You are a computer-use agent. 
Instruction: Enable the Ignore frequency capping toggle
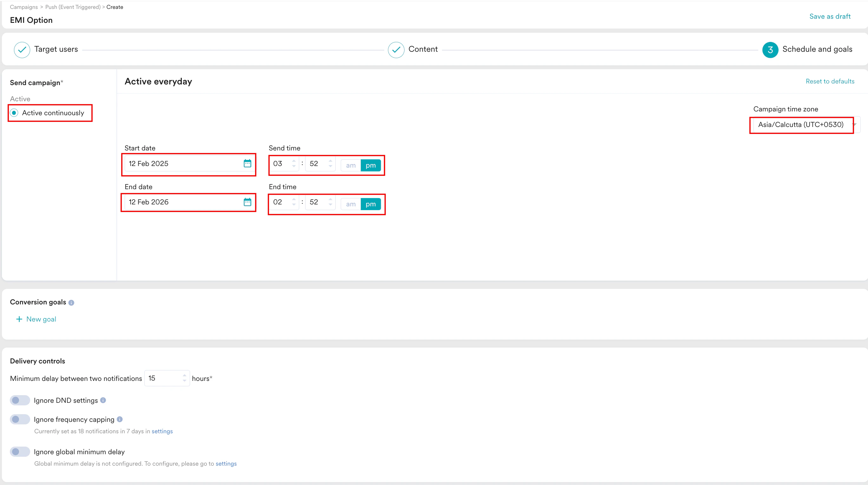tap(20, 419)
